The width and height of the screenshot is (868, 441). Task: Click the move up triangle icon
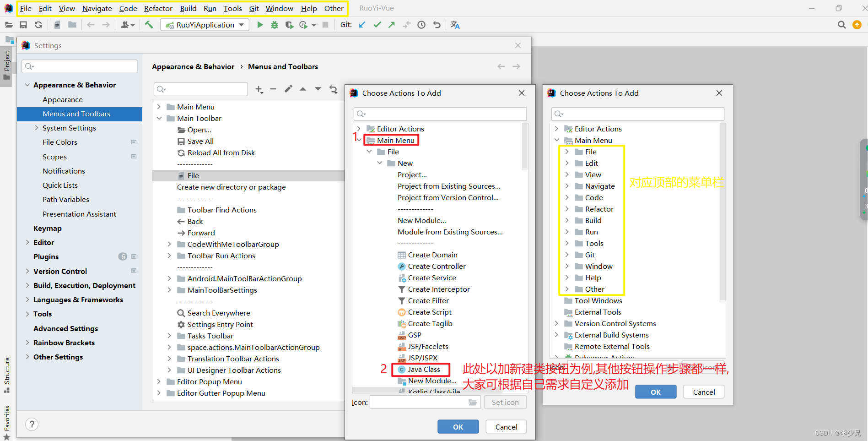click(303, 89)
